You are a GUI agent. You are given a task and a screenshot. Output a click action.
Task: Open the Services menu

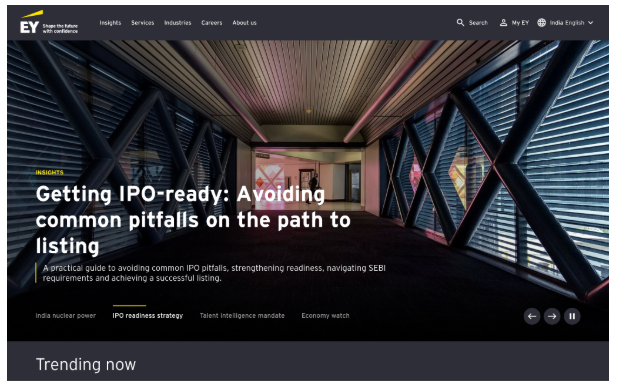point(142,23)
